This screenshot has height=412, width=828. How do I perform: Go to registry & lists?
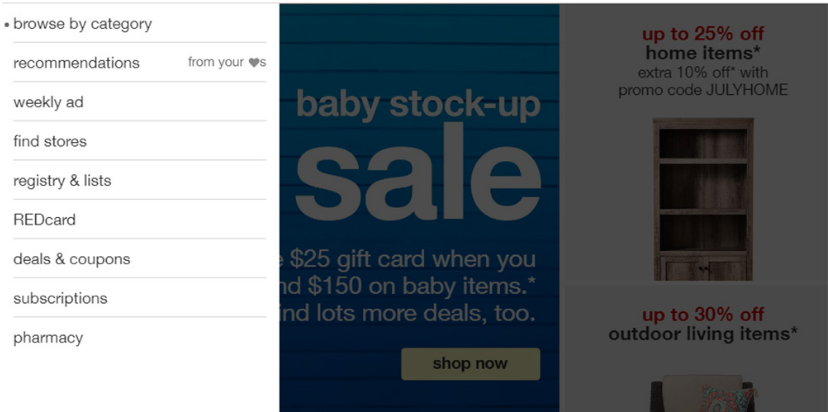point(62,181)
